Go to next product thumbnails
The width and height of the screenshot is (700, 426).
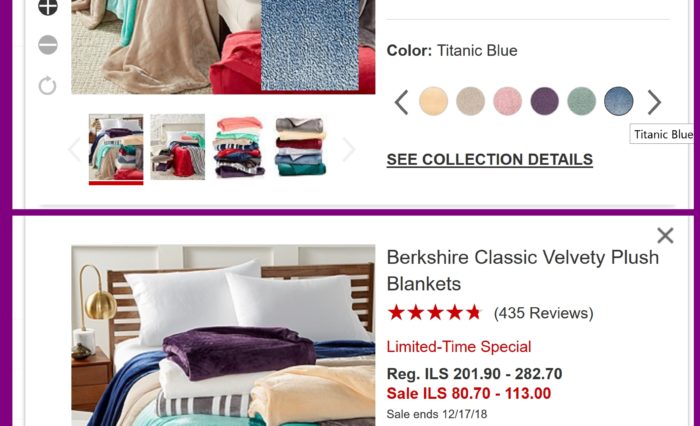coord(348,149)
